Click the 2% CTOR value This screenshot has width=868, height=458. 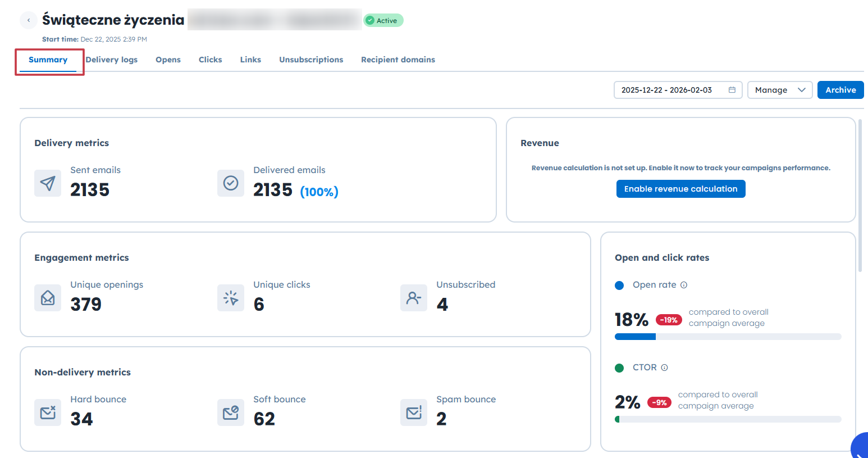[628, 402]
